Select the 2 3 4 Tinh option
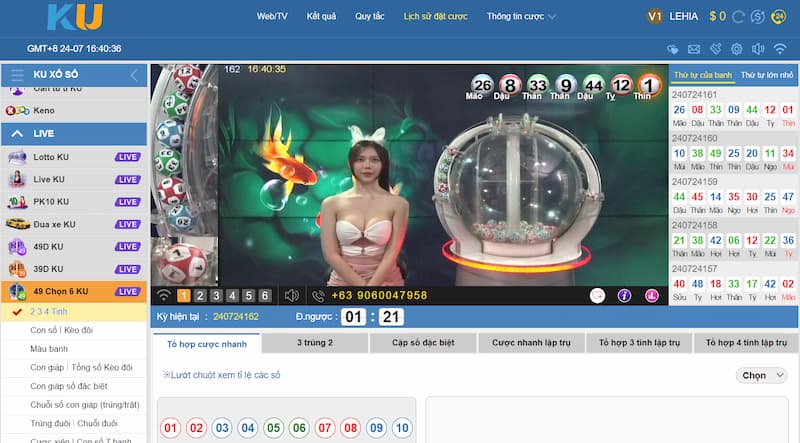This screenshot has width=800, height=443. point(74,312)
